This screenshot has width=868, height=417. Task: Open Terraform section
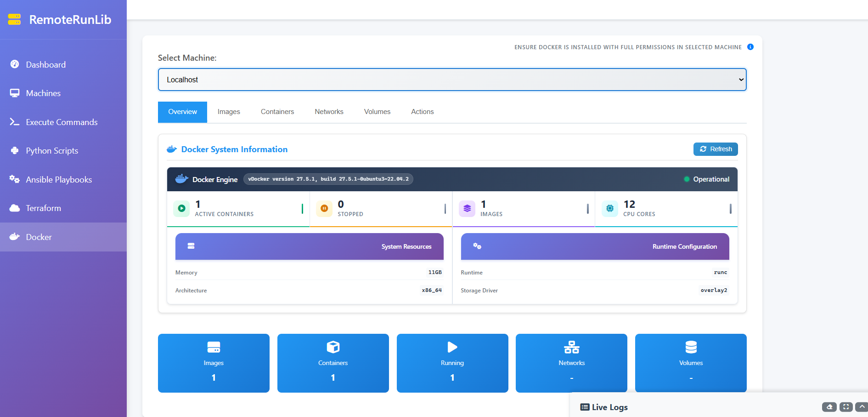click(63, 208)
